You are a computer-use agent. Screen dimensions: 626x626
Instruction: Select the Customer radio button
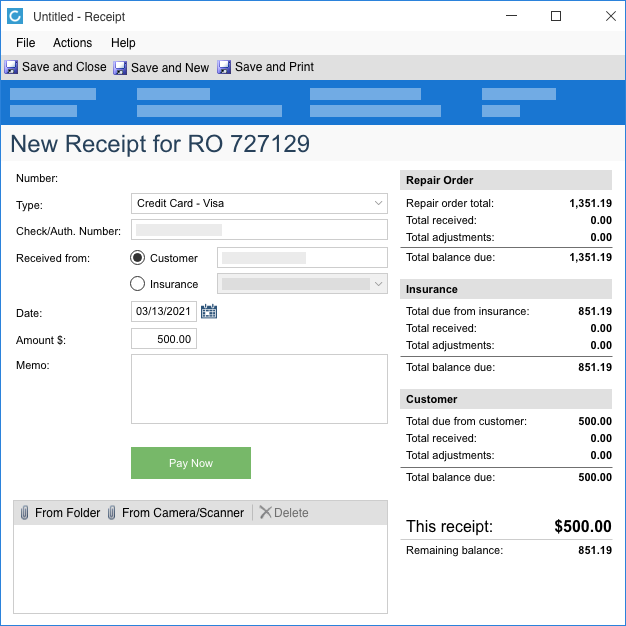point(138,258)
